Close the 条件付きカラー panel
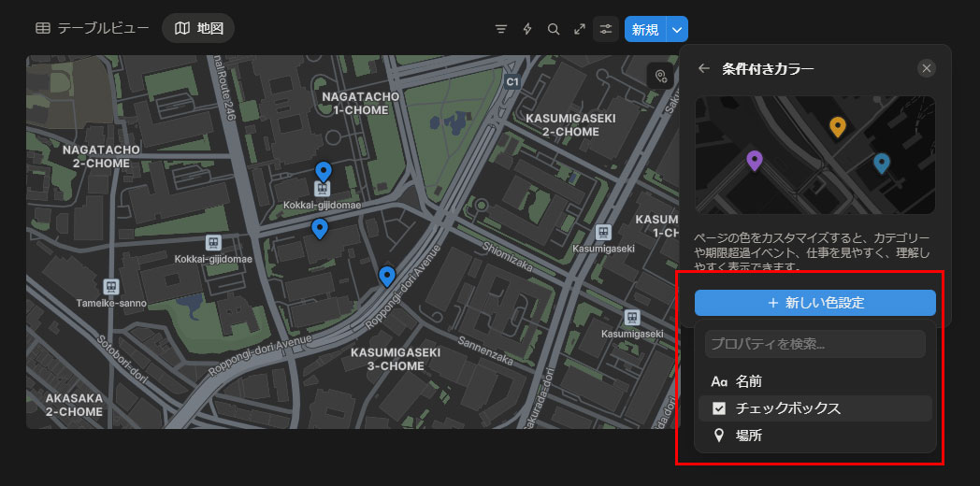 (x=926, y=68)
